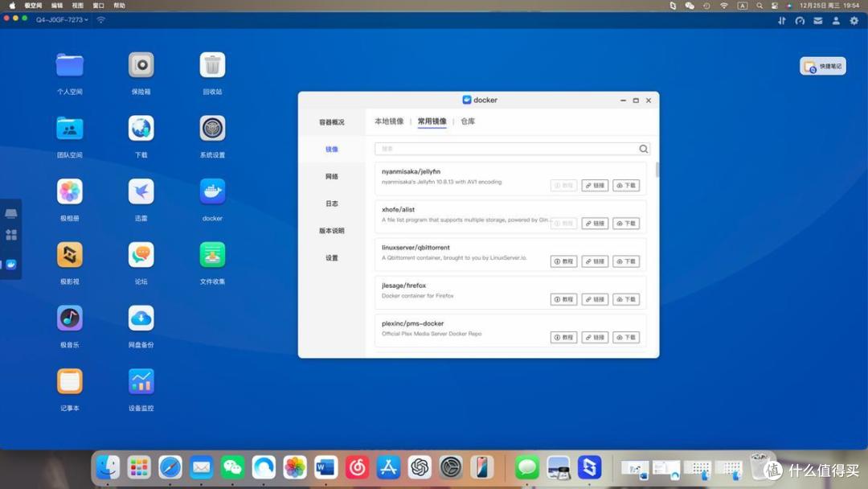The width and height of the screenshot is (868, 489).
Task: Open the 编辑 menu in menu bar
Action: (57, 6)
